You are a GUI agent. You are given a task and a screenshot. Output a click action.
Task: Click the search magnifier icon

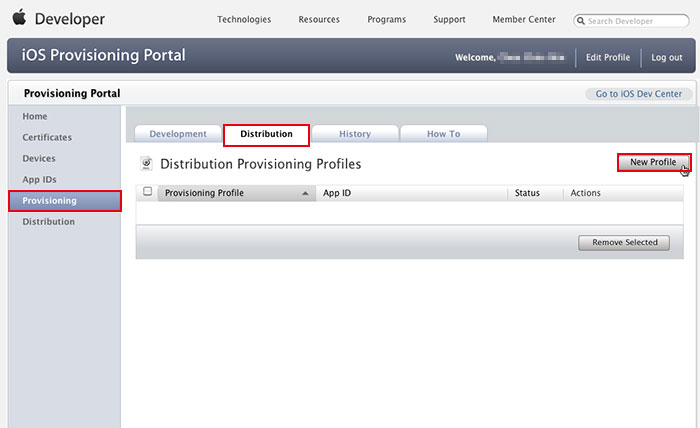(x=580, y=21)
